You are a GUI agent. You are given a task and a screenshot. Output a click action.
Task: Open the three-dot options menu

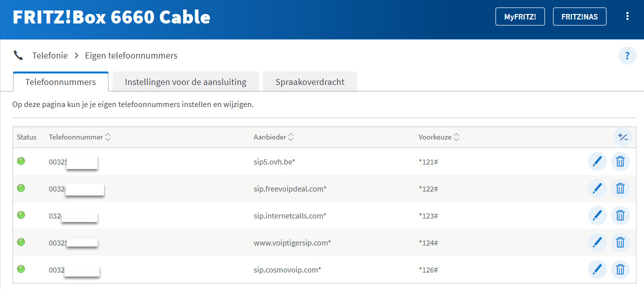[627, 16]
